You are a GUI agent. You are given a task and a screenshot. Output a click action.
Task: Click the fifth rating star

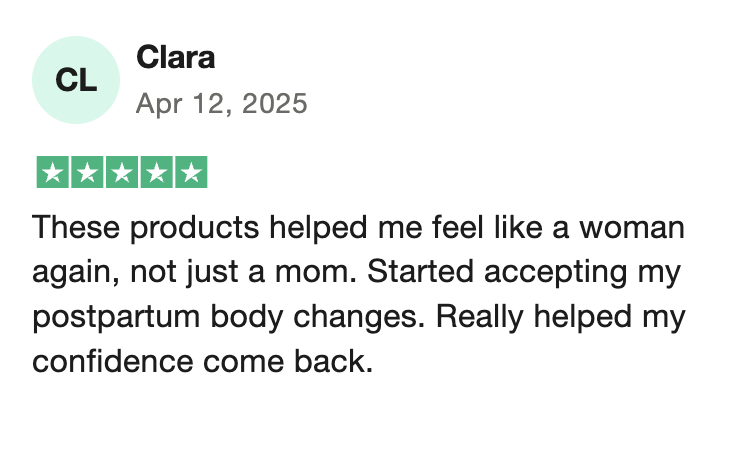point(191,172)
